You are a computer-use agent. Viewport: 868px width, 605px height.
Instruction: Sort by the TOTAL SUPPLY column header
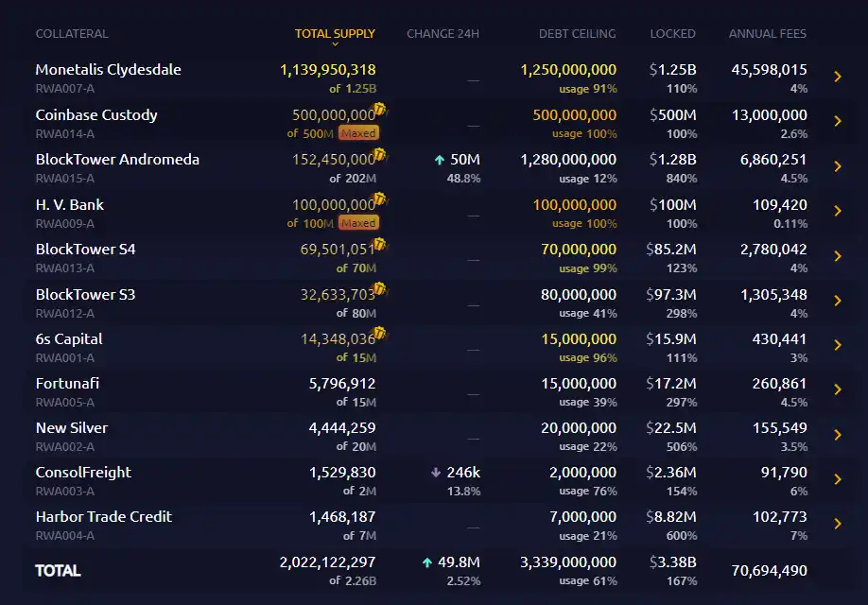pos(335,34)
